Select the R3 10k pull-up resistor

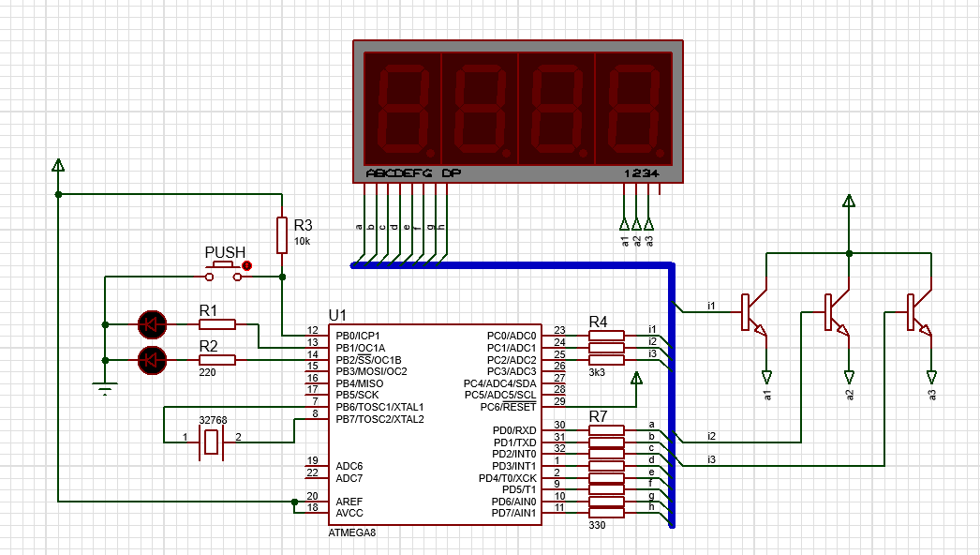[x=282, y=235]
